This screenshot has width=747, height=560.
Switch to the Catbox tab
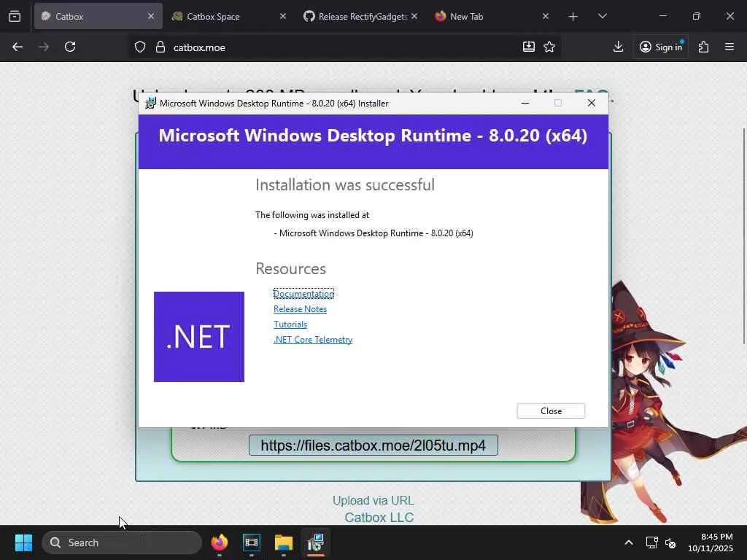click(98, 16)
